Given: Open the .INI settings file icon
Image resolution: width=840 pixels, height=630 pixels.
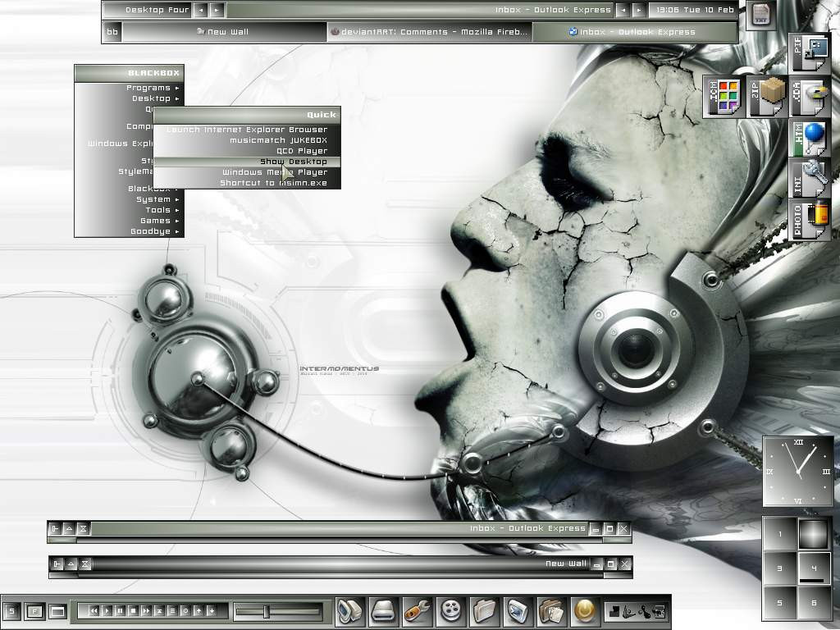Looking at the screenshot, I should 809,179.
